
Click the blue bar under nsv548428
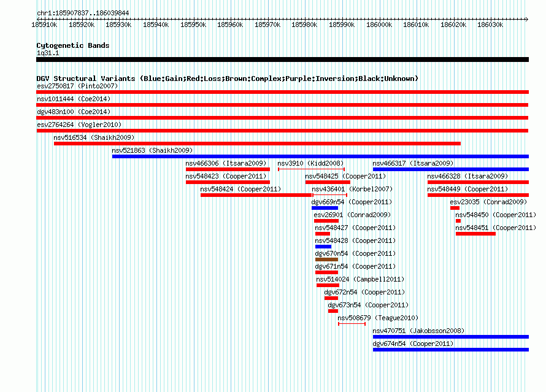click(x=323, y=247)
